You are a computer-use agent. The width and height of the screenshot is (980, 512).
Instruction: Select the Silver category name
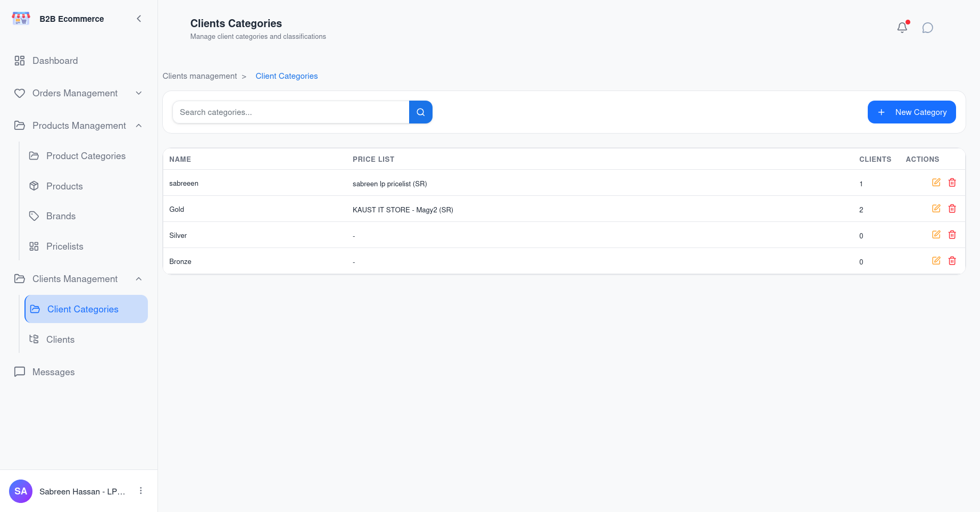(x=178, y=236)
